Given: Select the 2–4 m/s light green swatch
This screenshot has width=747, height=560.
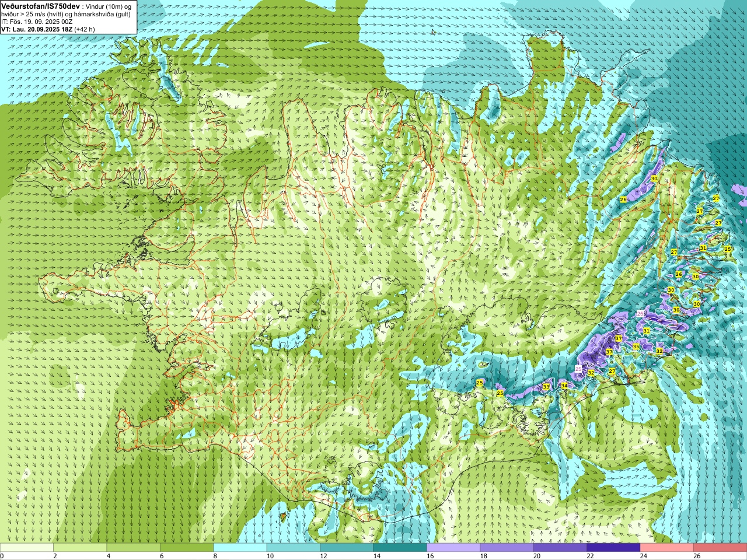Looking at the screenshot, I should 80,548.
